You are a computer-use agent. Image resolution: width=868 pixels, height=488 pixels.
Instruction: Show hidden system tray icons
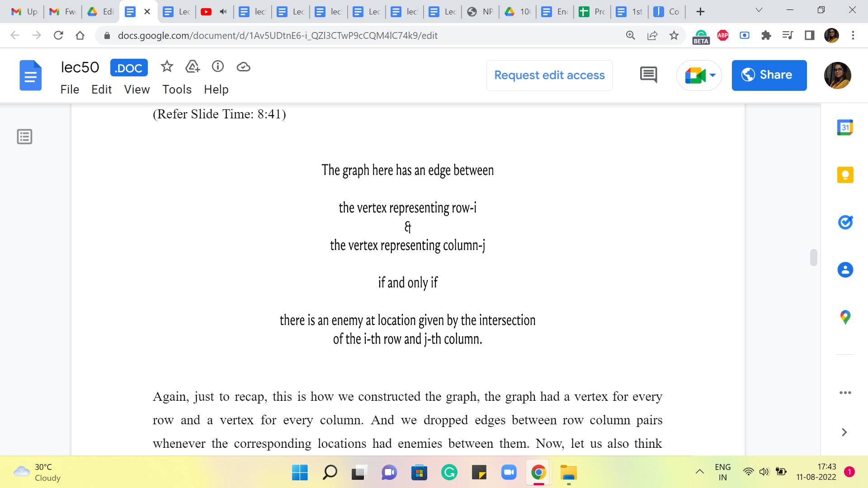699,472
